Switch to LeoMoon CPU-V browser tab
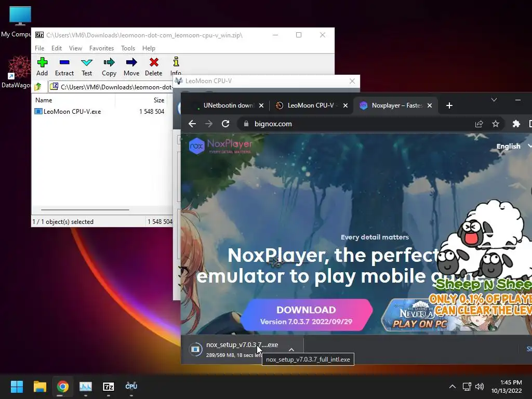532x399 pixels. pos(311,105)
